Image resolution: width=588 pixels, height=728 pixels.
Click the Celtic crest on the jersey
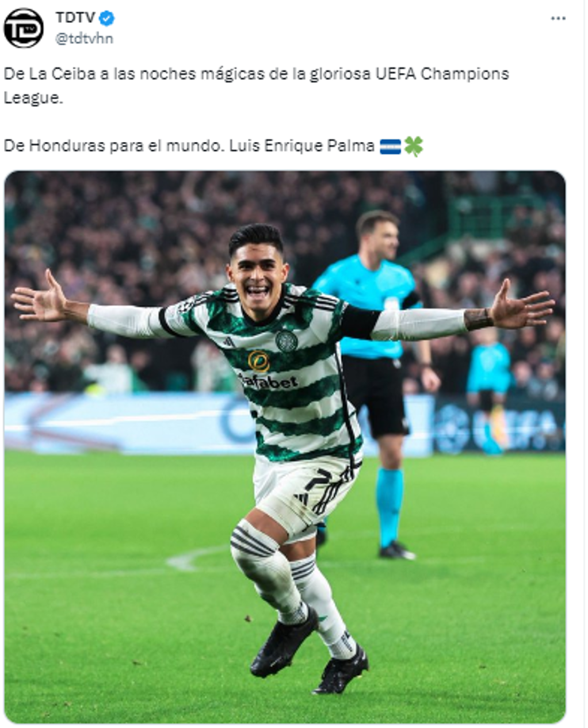[286, 341]
